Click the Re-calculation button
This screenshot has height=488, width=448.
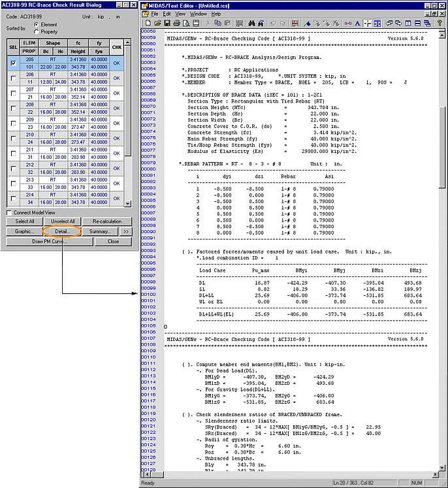pos(107,221)
